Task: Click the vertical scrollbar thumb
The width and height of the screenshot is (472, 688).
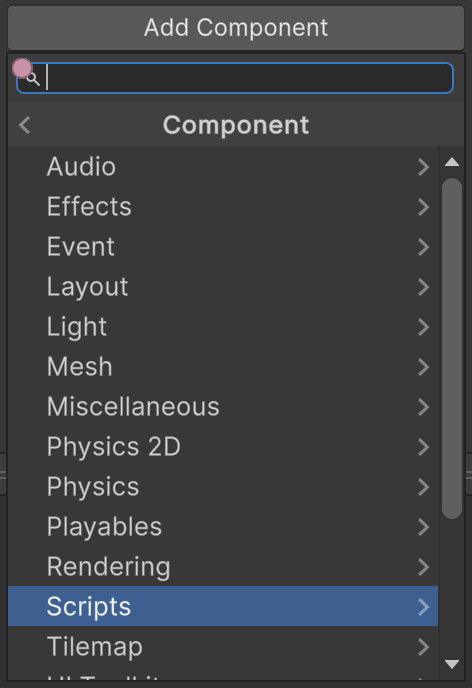Action: tap(452, 348)
